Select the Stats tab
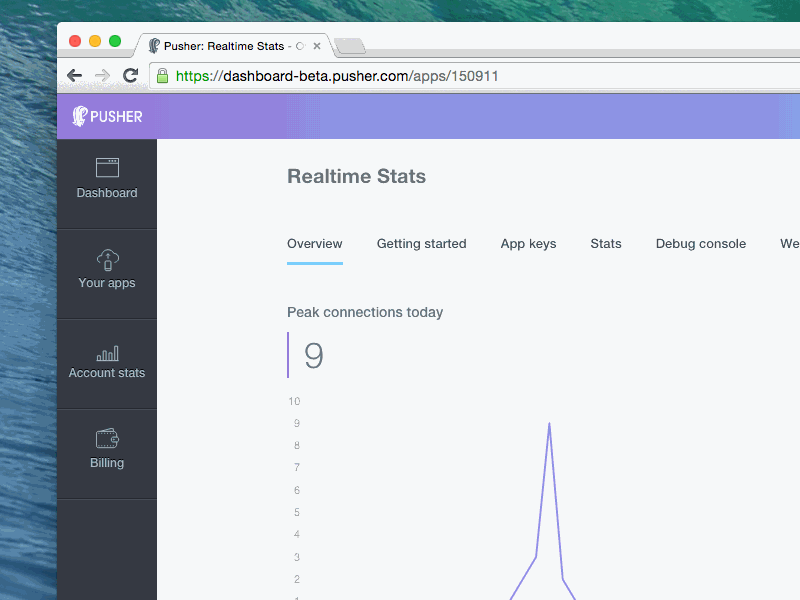The image size is (800, 600). tap(606, 243)
